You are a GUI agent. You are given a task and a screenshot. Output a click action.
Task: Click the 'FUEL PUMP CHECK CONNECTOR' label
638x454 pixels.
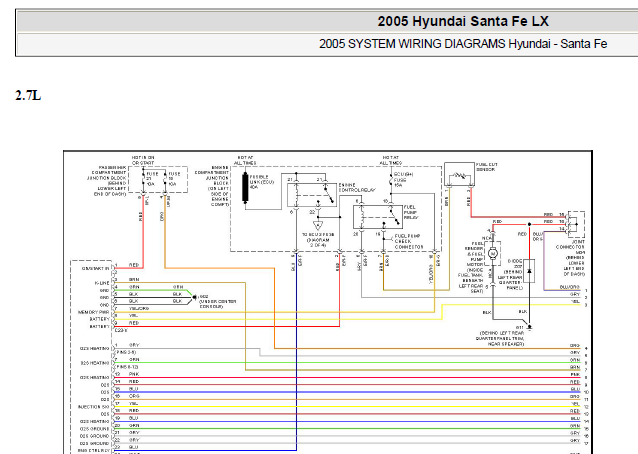coord(409,241)
